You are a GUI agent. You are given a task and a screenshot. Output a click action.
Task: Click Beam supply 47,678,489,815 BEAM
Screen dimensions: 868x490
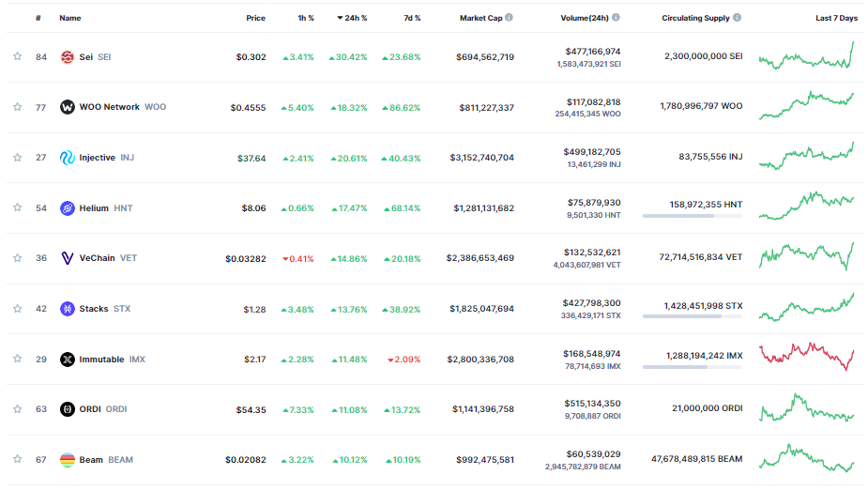[x=697, y=459]
